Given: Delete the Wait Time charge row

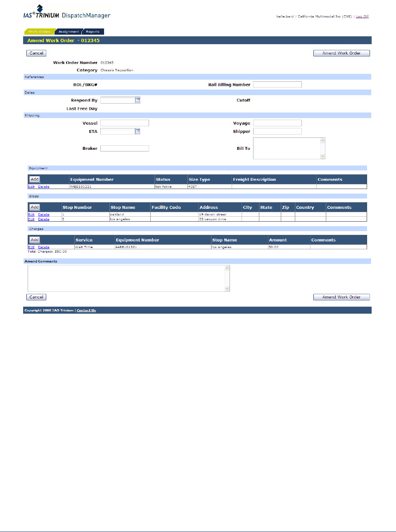Looking at the screenshot, I should coord(44,247).
